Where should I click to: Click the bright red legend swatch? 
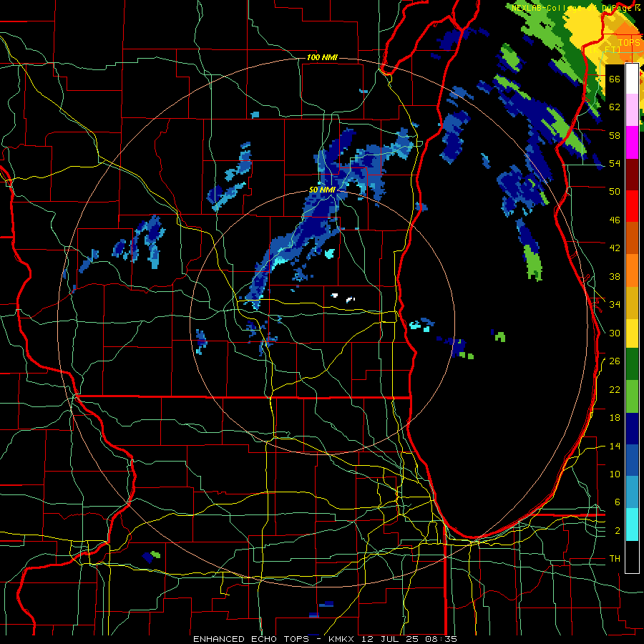tap(632, 206)
